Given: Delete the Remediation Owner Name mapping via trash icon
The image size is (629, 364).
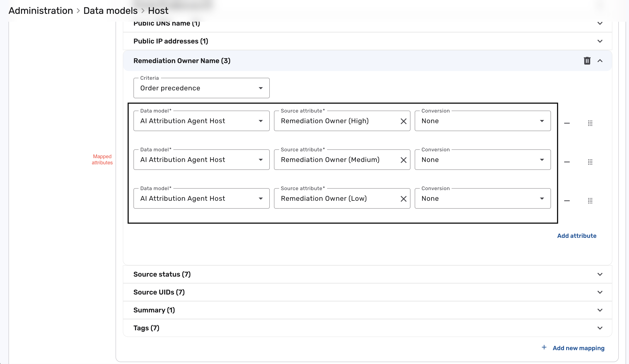Looking at the screenshot, I should pyautogui.click(x=587, y=61).
